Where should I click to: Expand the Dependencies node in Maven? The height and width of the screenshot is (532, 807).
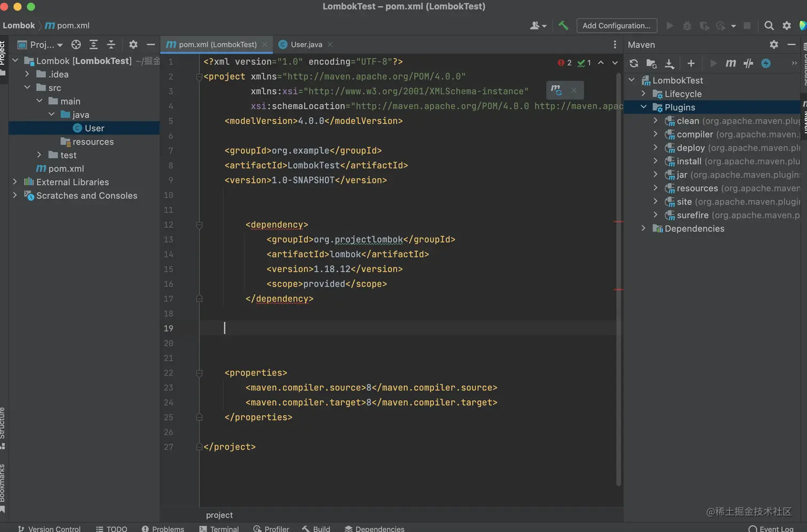(644, 228)
